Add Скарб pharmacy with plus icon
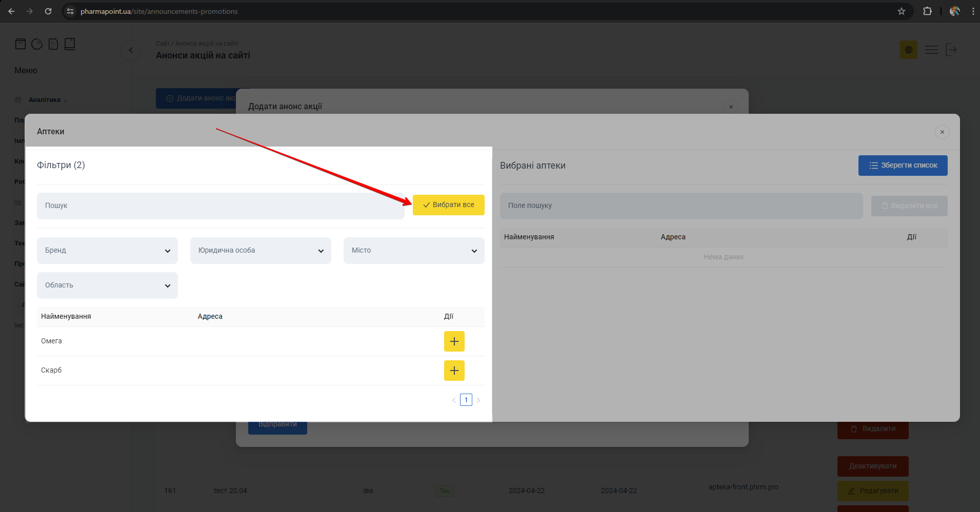The width and height of the screenshot is (980, 512). tap(454, 371)
